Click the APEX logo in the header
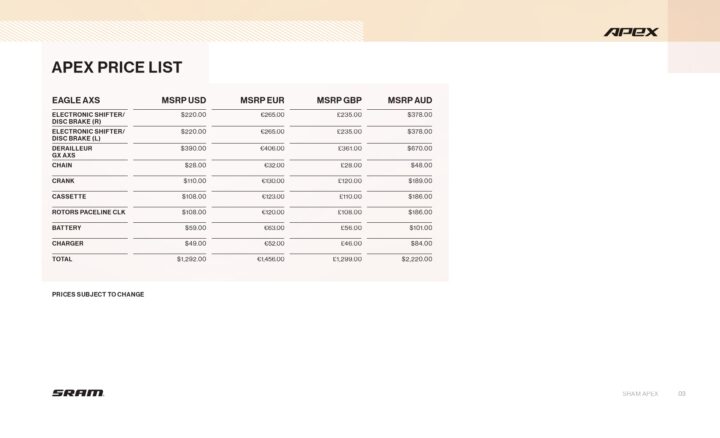 tap(631, 32)
